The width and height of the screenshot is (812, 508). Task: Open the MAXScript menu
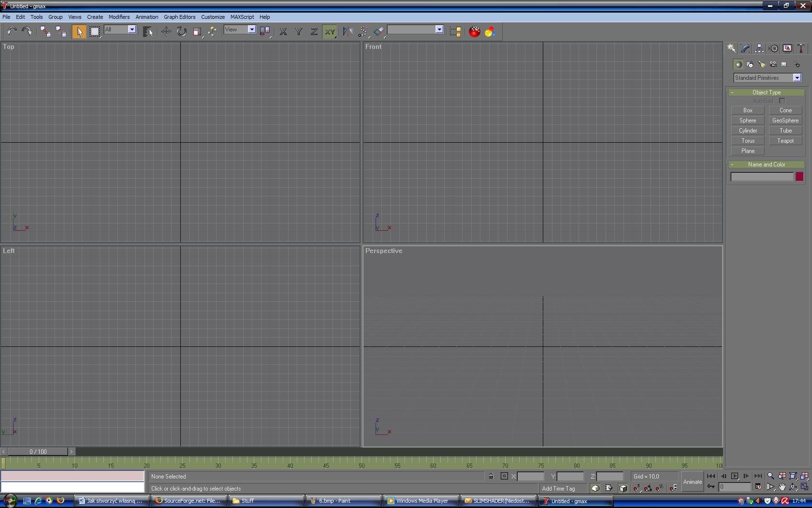pyautogui.click(x=242, y=17)
